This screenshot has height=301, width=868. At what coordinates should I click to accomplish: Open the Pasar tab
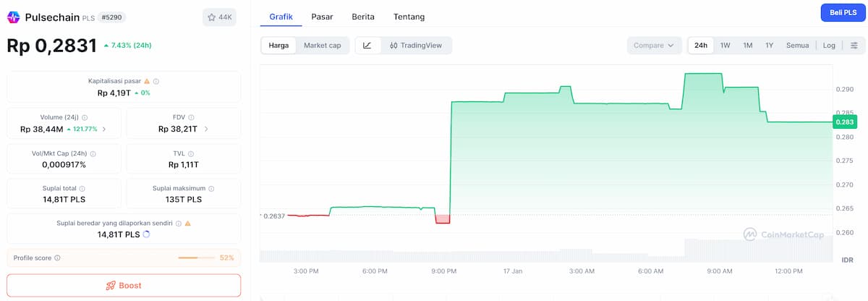tap(323, 17)
